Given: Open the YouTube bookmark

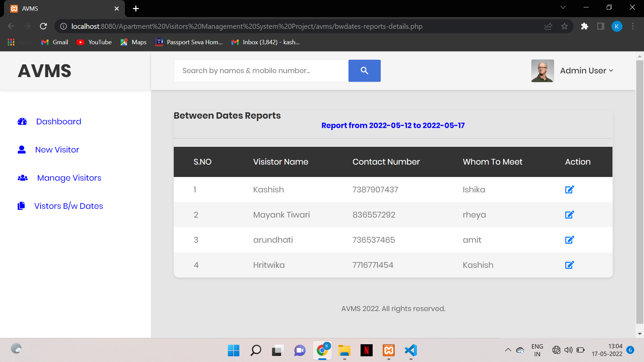Looking at the screenshot, I should click(94, 42).
